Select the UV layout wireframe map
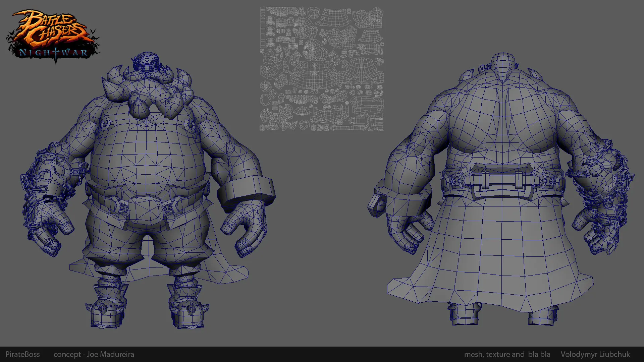 [322, 69]
